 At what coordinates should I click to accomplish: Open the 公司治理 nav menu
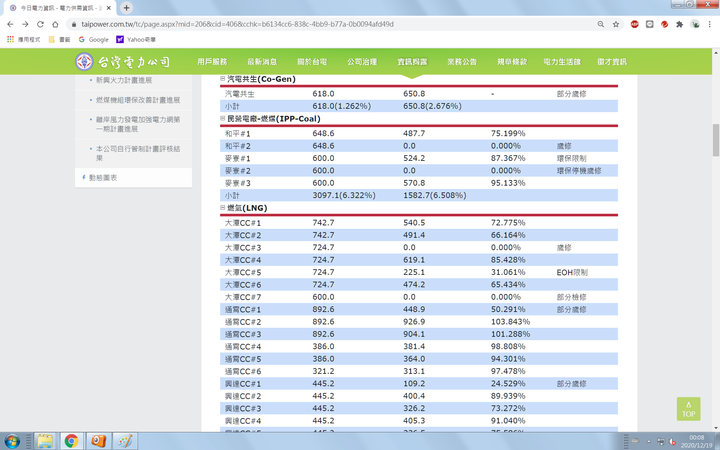362,62
